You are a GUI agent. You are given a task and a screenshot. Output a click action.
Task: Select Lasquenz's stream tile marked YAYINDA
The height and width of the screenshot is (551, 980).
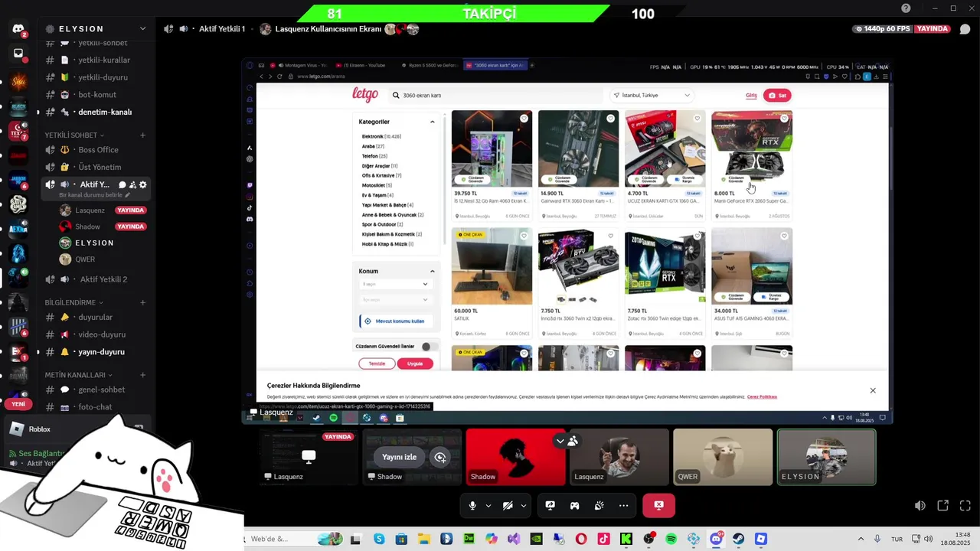[309, 457]
